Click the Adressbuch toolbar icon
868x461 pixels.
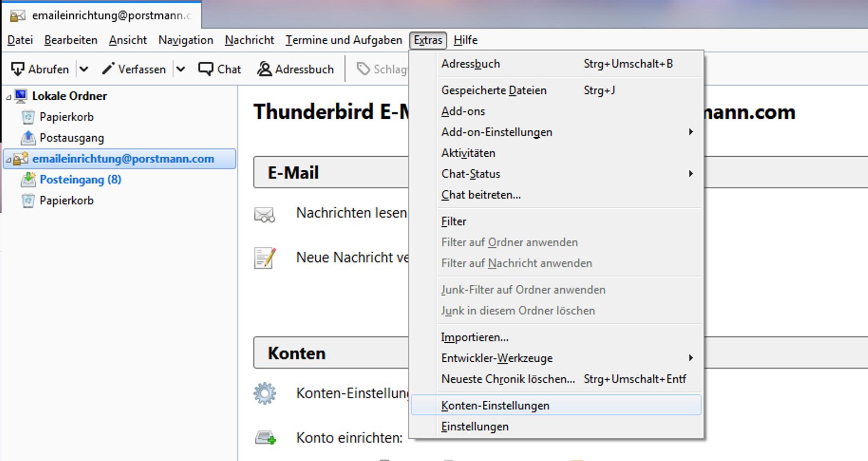click(264, 69)
